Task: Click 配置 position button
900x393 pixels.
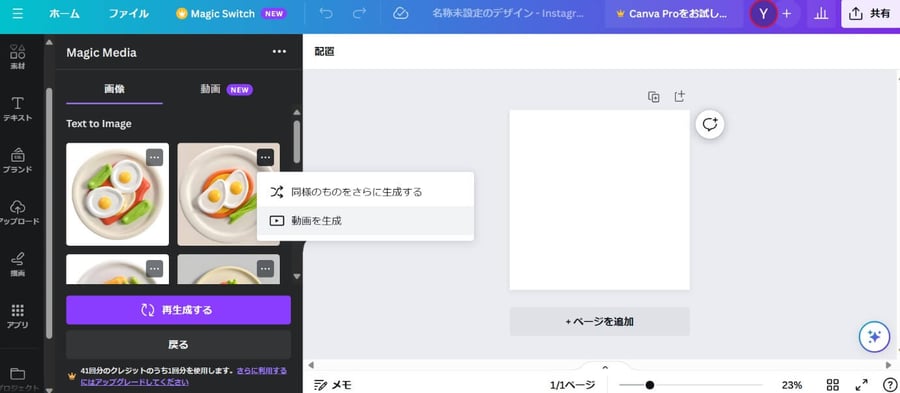Action: [324, 51]
